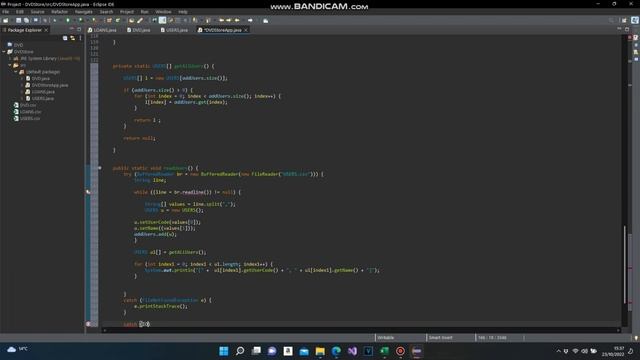Collapse the src folder node

[10, 65]
